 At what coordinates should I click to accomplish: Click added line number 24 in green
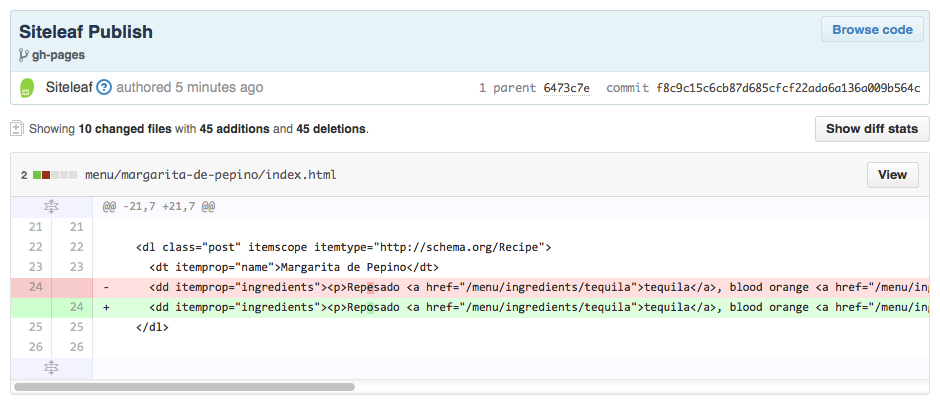pos(76,307)
